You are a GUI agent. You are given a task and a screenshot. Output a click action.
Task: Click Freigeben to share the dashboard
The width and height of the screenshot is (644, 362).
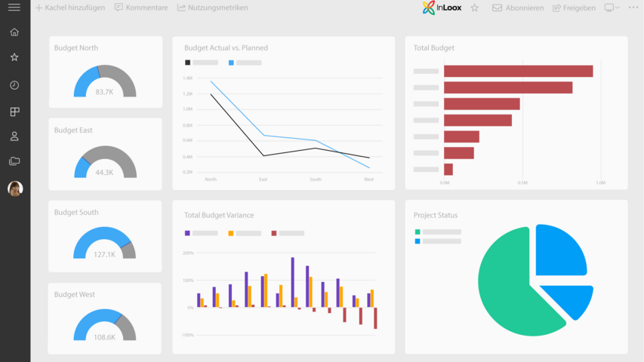click(x=574, y=8)
